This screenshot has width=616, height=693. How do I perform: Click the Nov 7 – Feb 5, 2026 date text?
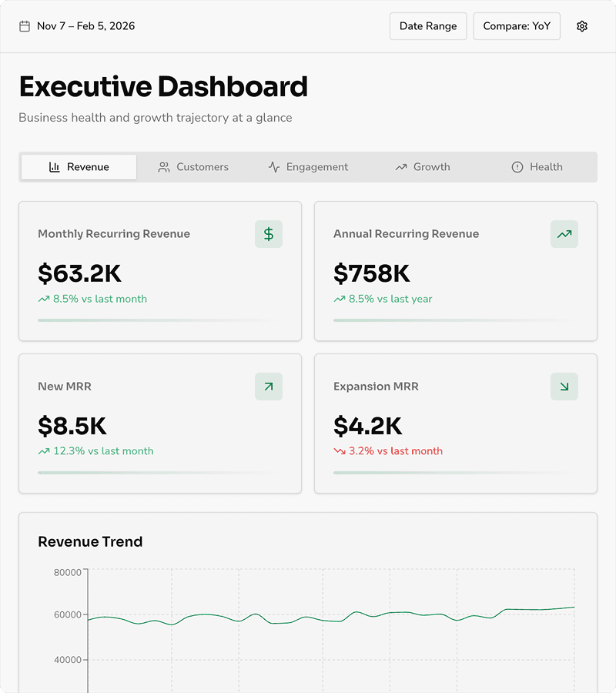85,26
